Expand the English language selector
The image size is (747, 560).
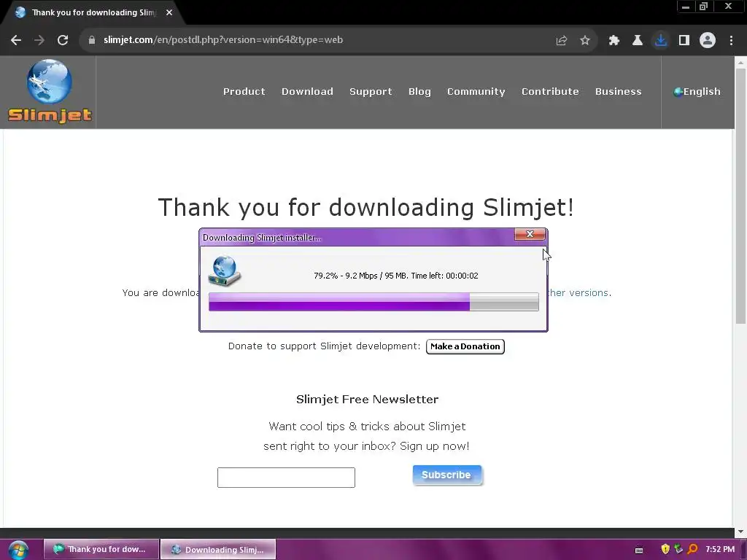pos(697,91)
